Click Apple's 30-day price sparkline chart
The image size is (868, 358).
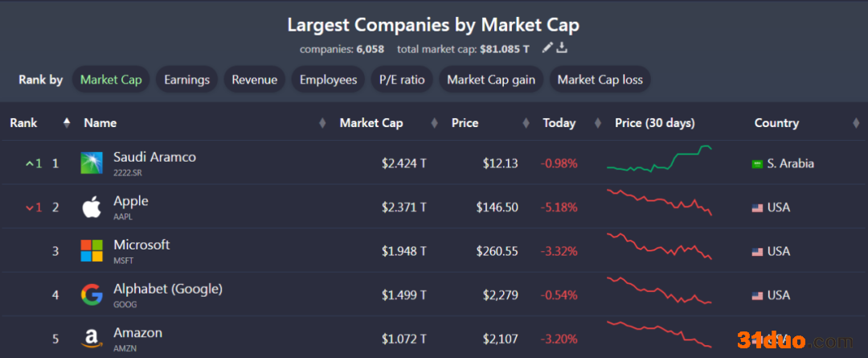pyautogui.click(x=659, y=203)
